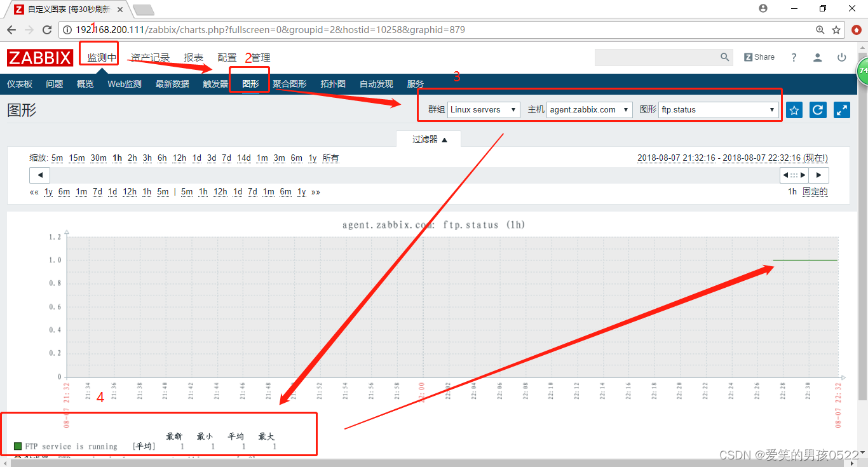Toggle fullscreen graph view button
This screenshot has width=868, height=467.
point(842,110)
